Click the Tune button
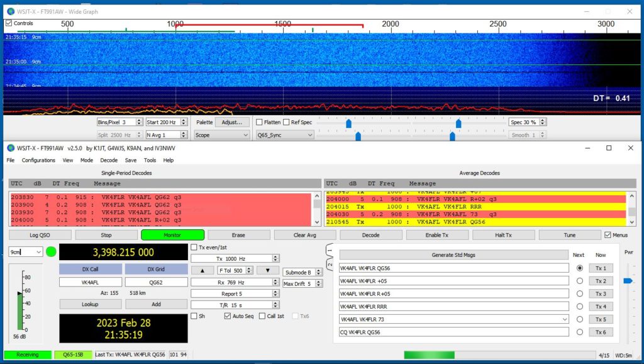644x364 pixels. pyautogui.click(x=569, y=235)
